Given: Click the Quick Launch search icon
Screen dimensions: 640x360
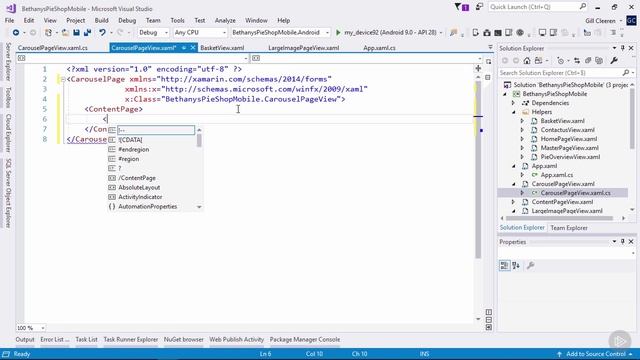Looking at the screenshot, I should [x=582, y=7].
